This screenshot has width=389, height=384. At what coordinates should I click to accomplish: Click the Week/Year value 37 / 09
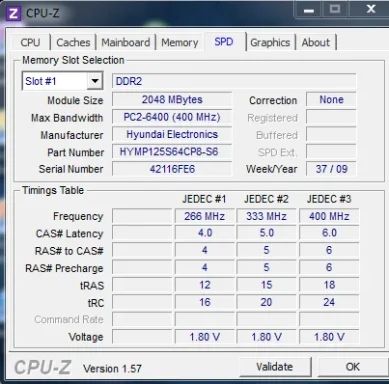click(x=331, y=169)
